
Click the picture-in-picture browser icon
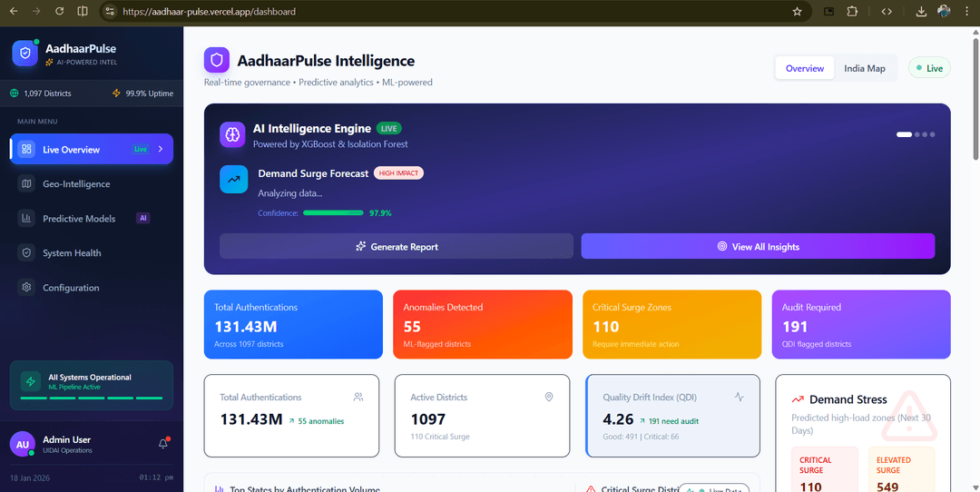[x=828, y=11]
